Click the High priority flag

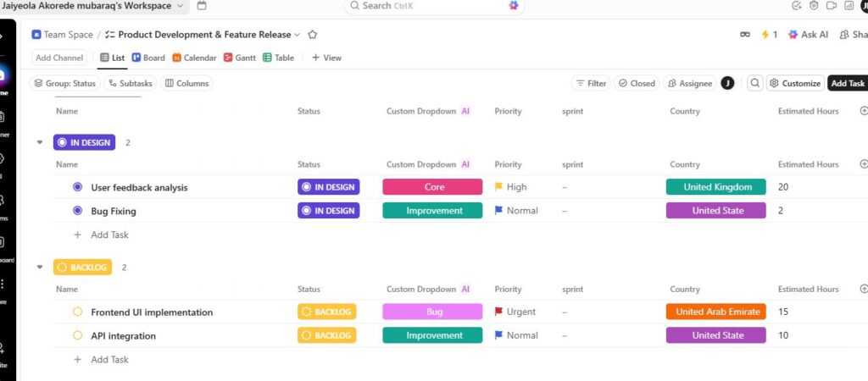[x=498, y=187]
